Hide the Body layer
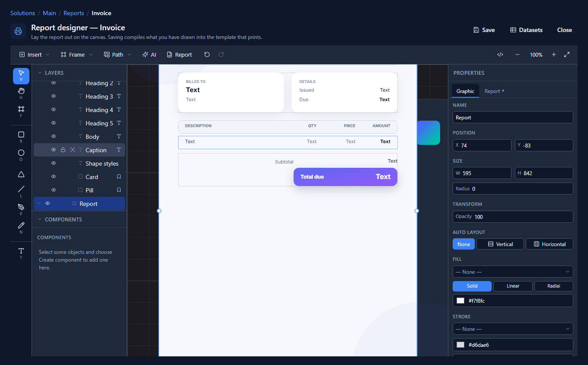 click(x=54, y=137)
